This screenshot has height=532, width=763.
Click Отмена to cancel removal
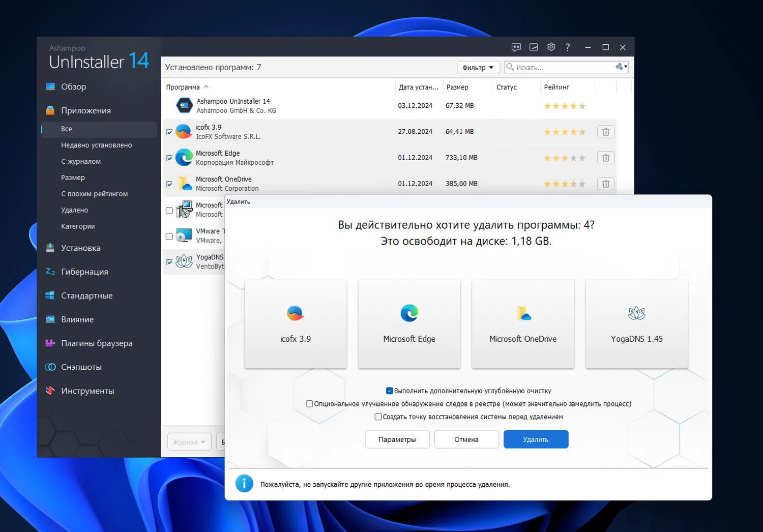pyautogui.click(x=466, y=439)
